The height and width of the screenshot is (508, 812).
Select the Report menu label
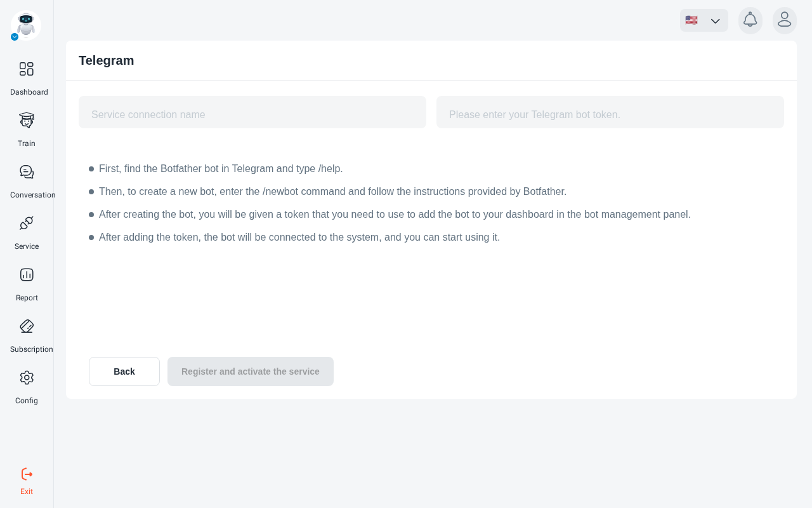click(x=27, y=298)
